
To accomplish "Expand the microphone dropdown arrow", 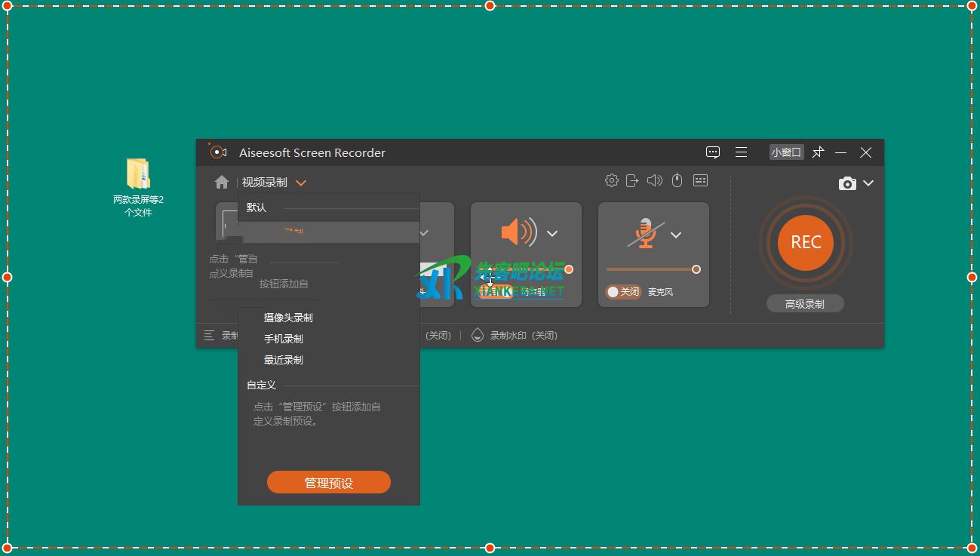I will tap(676, 235).
